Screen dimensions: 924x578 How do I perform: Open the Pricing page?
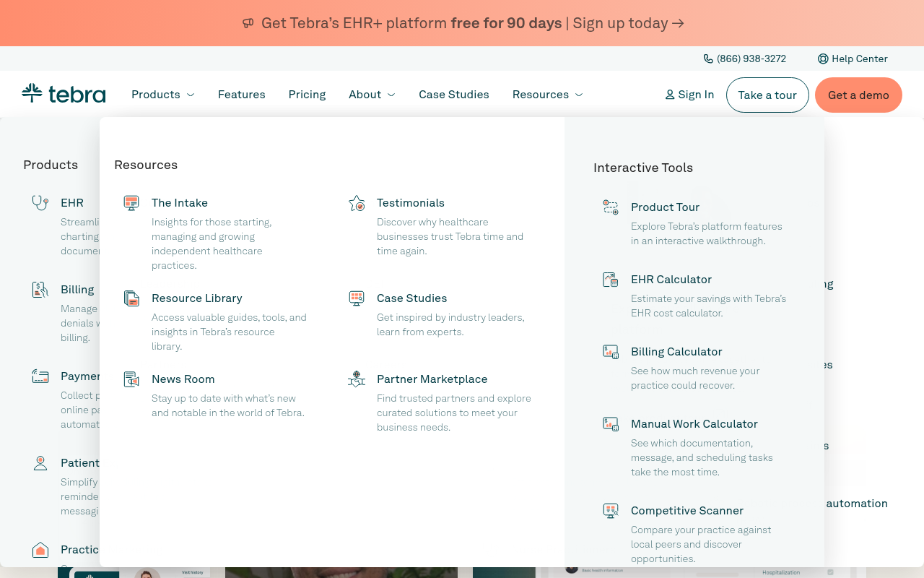[x=307, y=95]
